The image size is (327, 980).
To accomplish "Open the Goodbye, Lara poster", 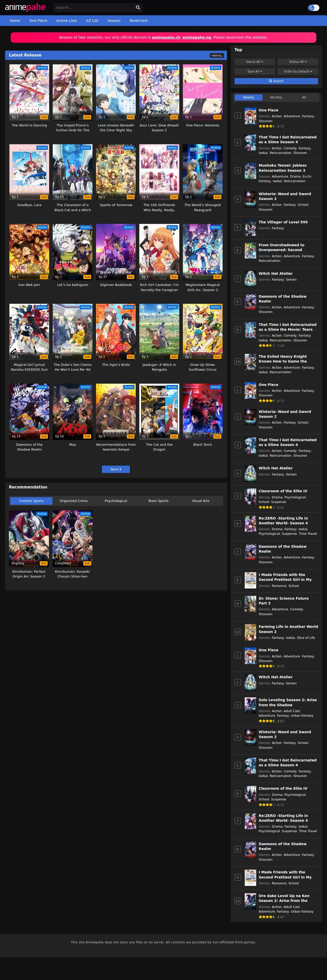I will [29, 172].
